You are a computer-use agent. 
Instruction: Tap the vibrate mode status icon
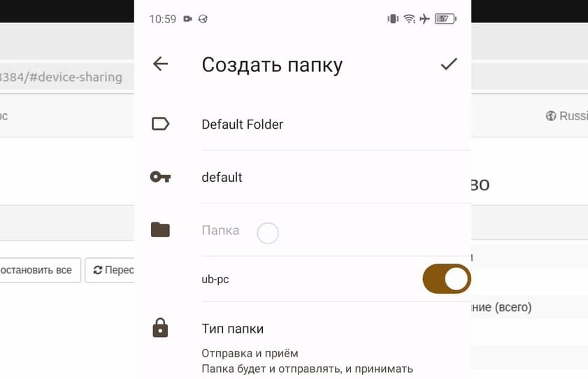coord(393,19)
